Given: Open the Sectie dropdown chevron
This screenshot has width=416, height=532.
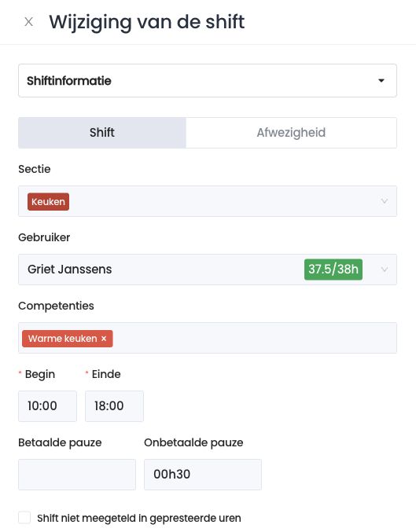Looking at the screenshot, I should pos(384,201).
